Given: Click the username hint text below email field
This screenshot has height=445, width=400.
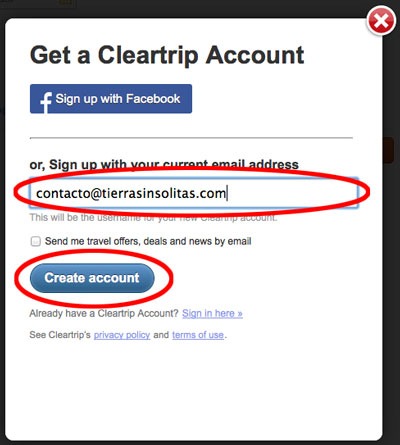Looking at the screenshot, I should (x=153, y=218).
